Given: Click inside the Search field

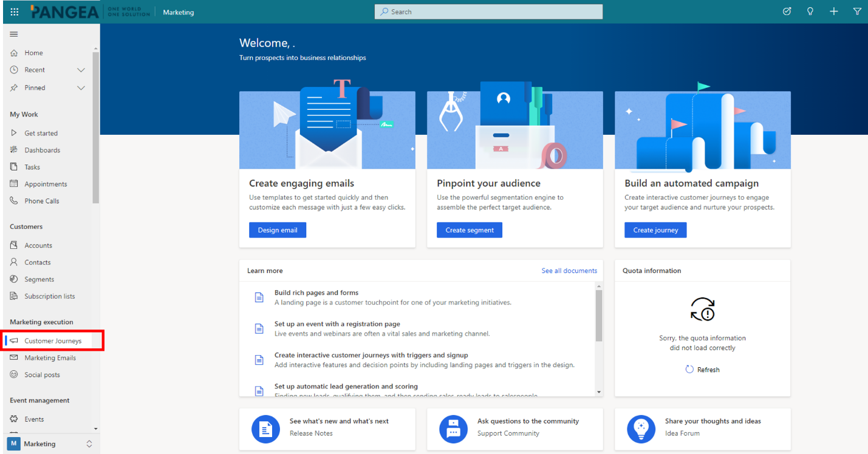Looking at the screenshot, I should (488, 12).
